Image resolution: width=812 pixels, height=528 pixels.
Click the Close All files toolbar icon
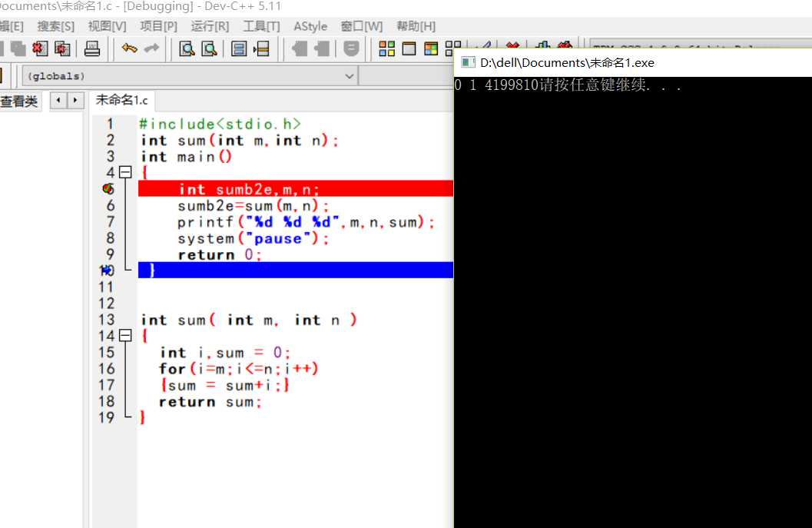tap(62, 48)
